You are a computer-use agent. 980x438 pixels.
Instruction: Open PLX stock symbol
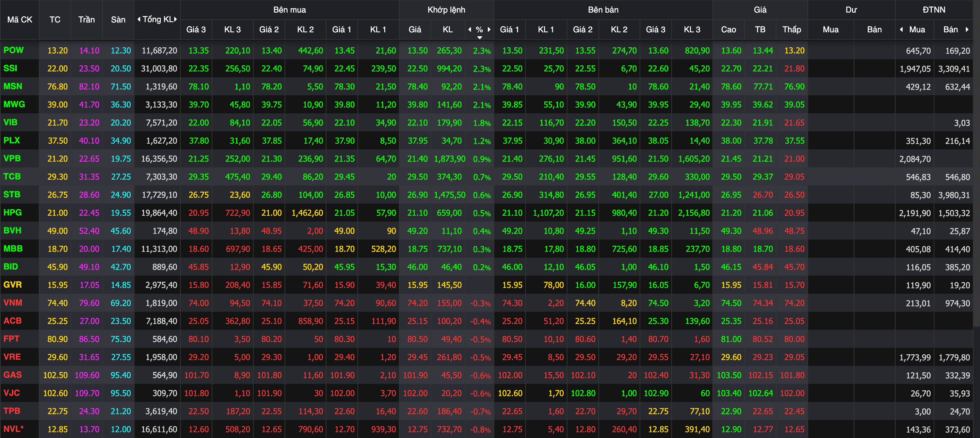click(x=12, y=140)
